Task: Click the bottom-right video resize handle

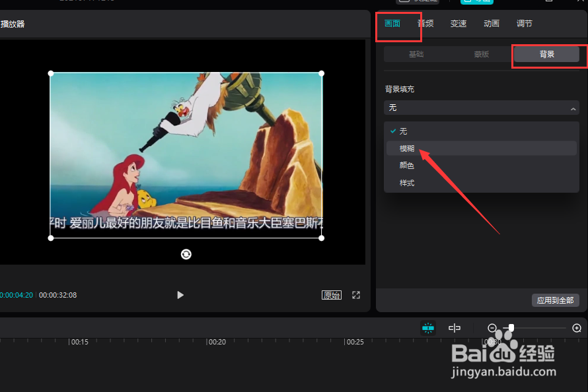Action: [x=321, y=238]
